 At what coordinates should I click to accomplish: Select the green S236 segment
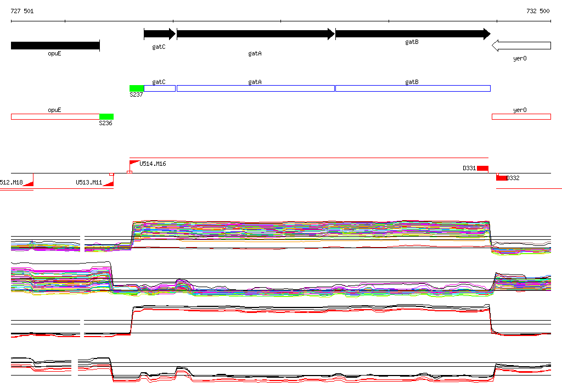click(x=106, y=116)
